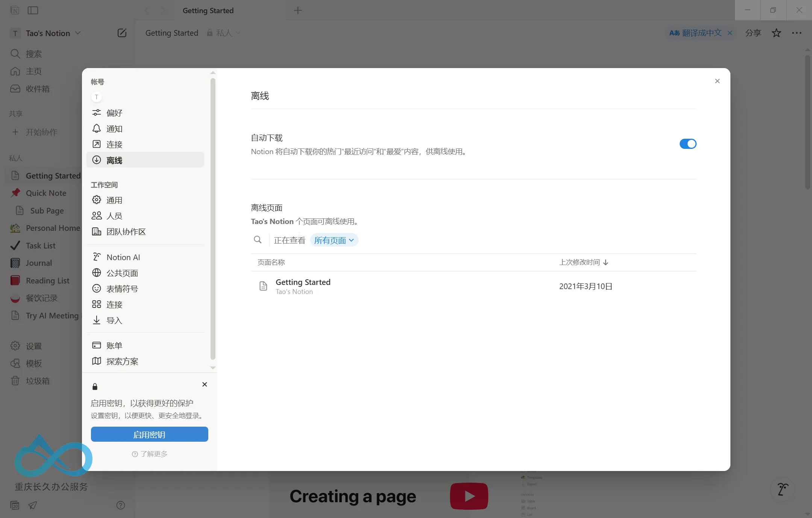Viewport: 812px width, 518px height.
Task: Open the Personal Home page
Action: coord(45,228)
